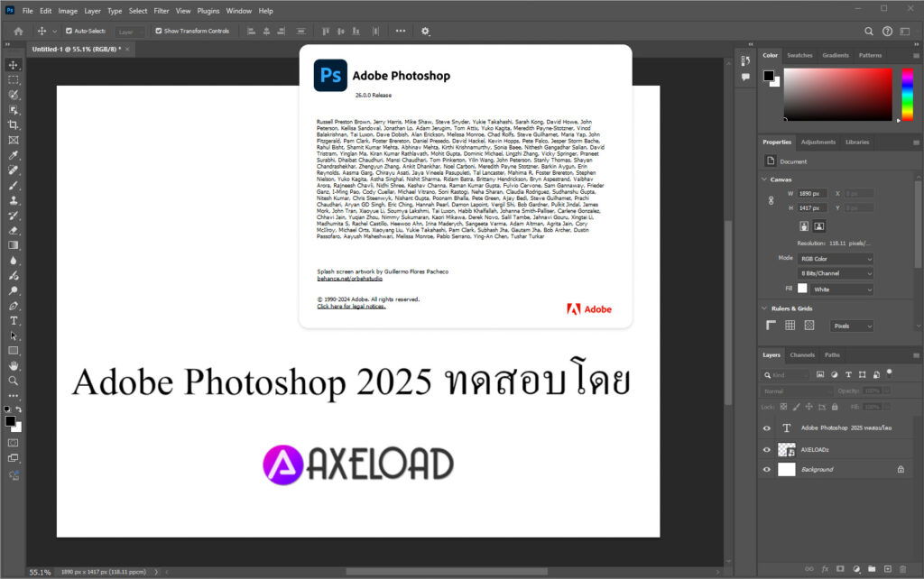Open the Fill White dropdown
The image size is (924, 579).
click(842, 289)
